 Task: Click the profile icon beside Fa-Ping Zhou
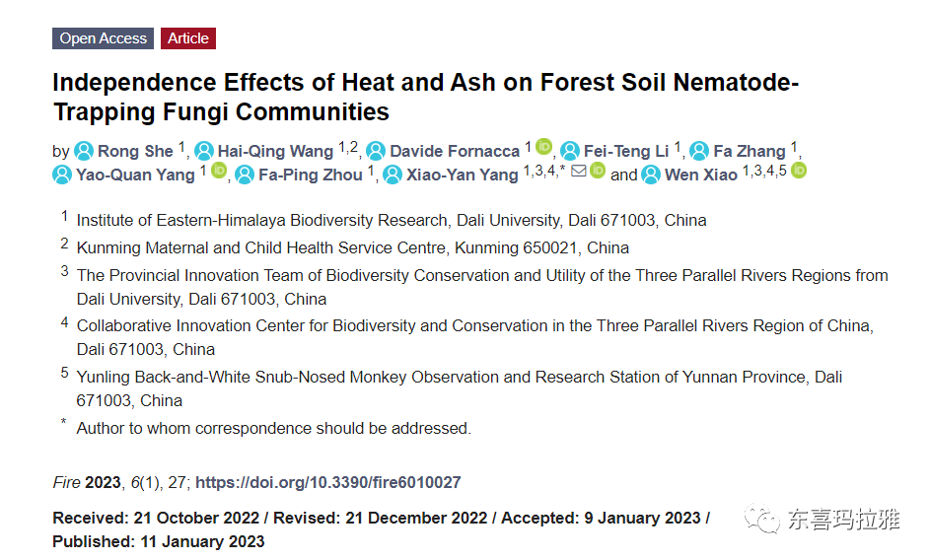[244, 175]
